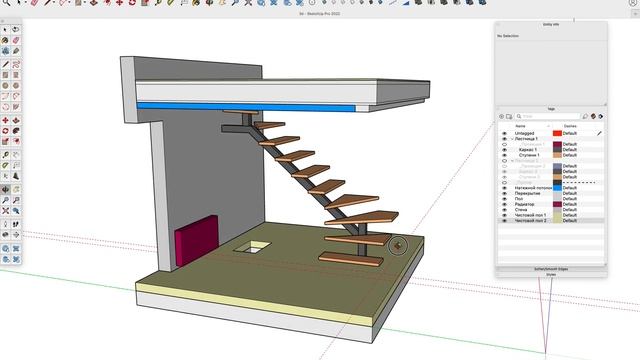Click the Dashes column header

click(570, 126)
